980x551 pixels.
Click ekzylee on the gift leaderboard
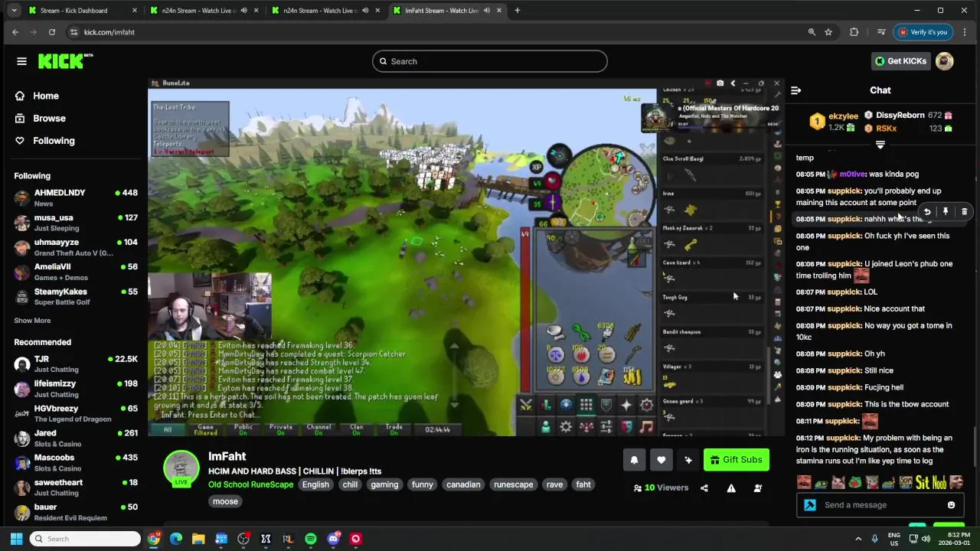click(843, 116)
